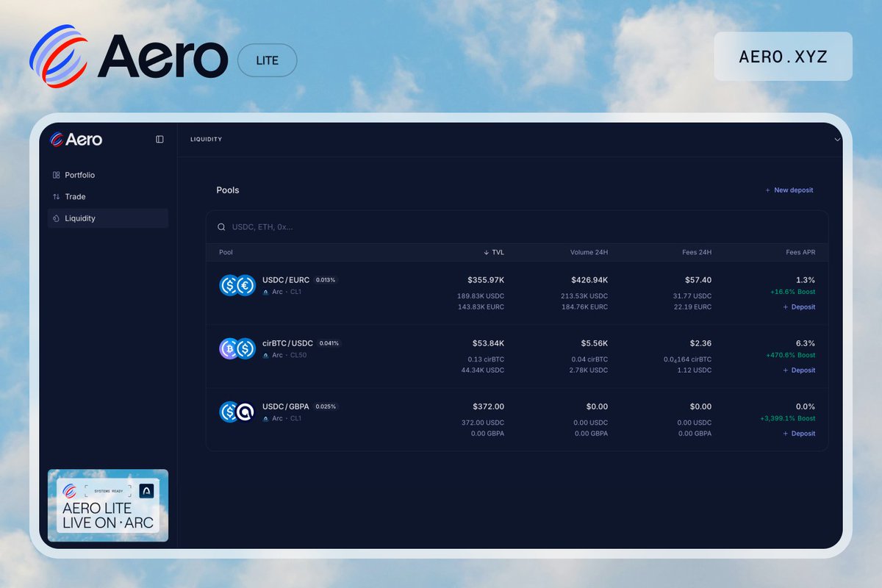The image size is (882, 588).
Task: Click the 0.025% fee badge
Action: click(x=326, y=406)
